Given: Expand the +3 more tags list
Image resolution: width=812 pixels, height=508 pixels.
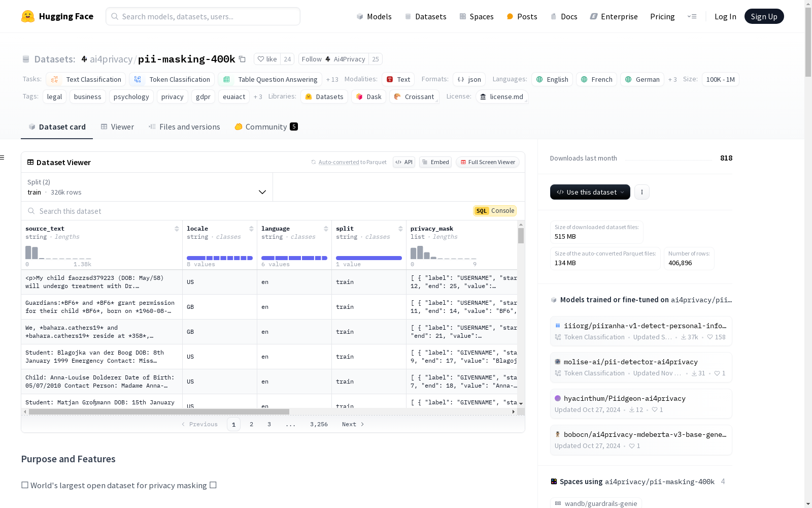Looking at the screenshot, I should coord(258,97).
